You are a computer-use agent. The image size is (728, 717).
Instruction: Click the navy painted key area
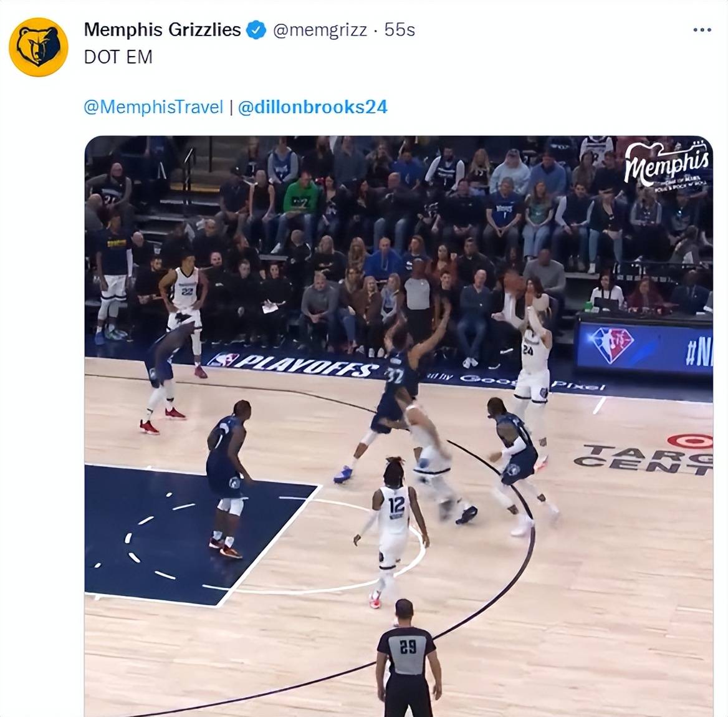195,534
